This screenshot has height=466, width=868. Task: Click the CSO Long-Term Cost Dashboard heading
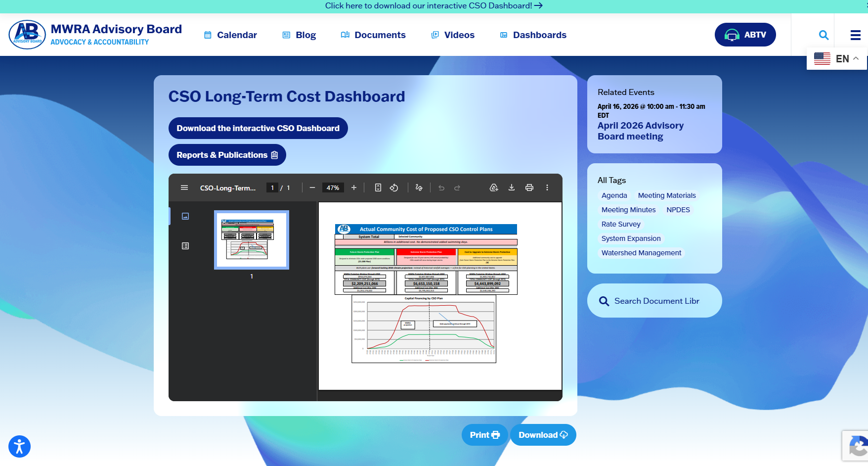[x=287, y=96]
